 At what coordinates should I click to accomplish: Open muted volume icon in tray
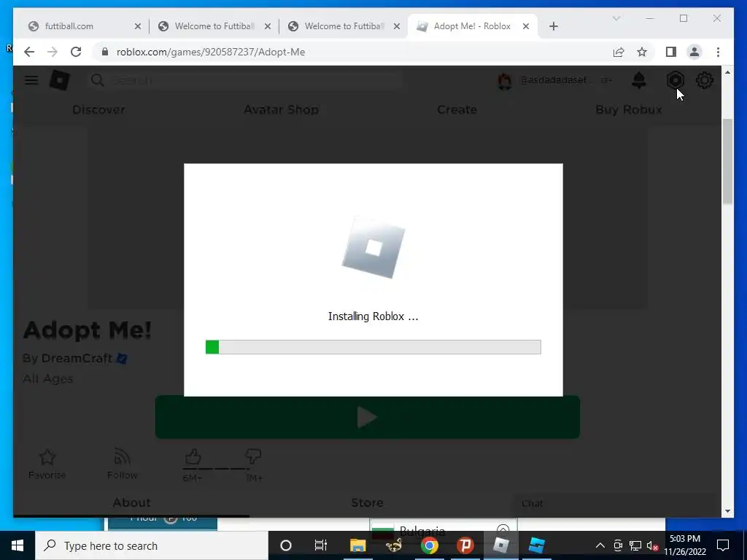coord(653,545)
